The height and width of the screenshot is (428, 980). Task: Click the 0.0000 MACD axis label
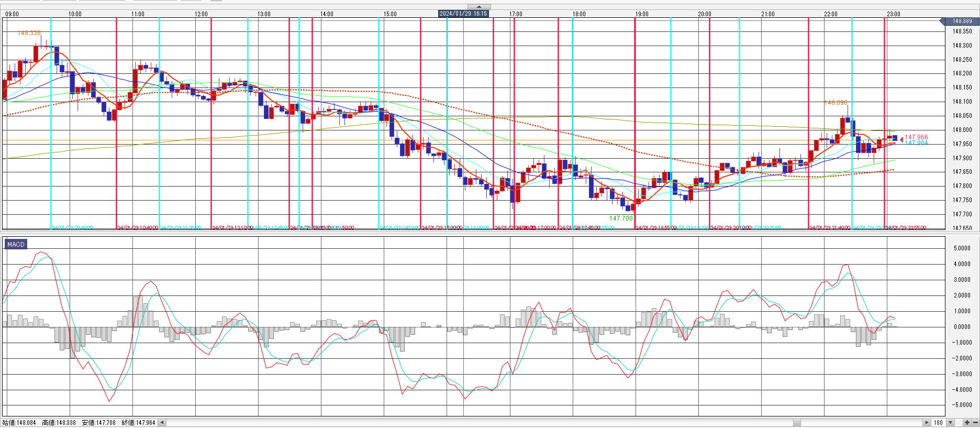962,327
